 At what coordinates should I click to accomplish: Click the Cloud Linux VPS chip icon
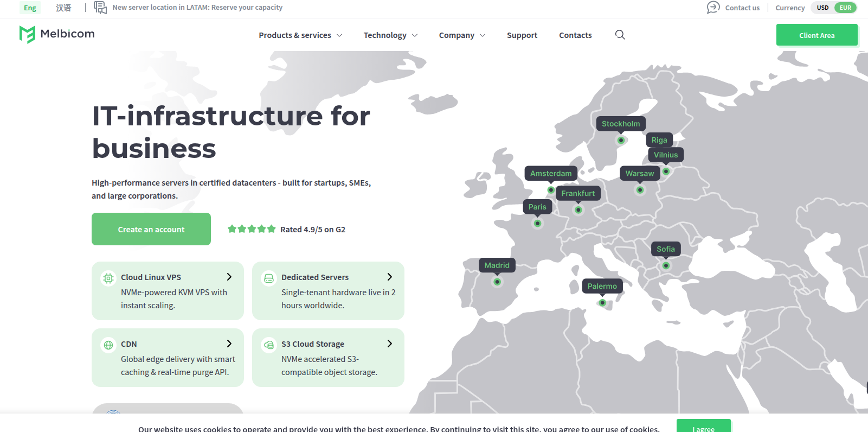pos(108,278)
